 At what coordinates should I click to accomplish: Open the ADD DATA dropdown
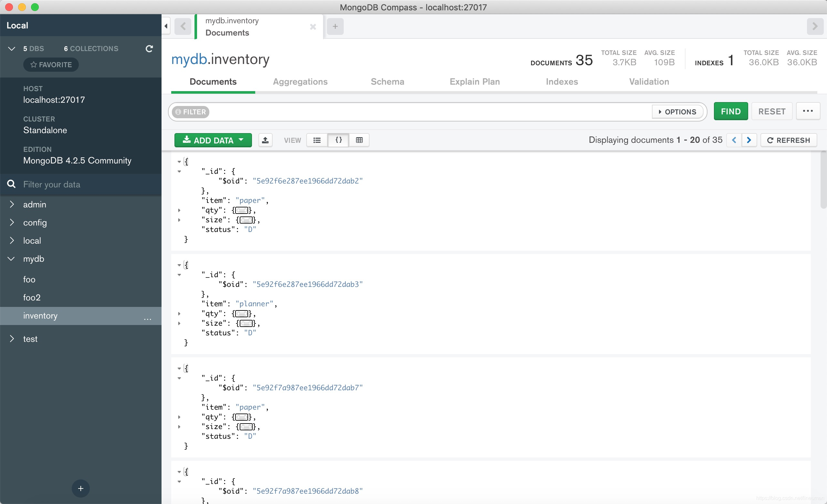point(213,140)
